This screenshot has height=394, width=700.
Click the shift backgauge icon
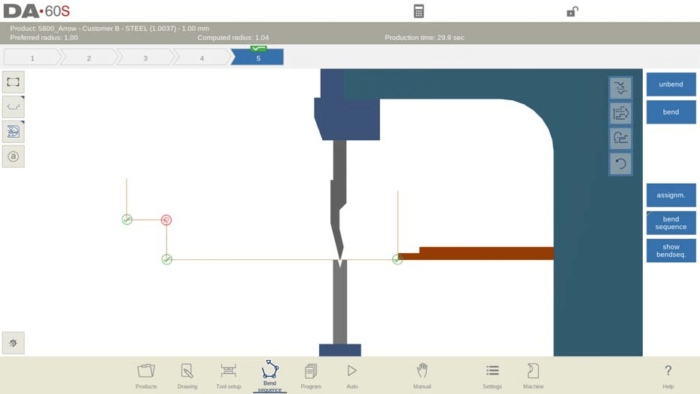pos(621,88)
